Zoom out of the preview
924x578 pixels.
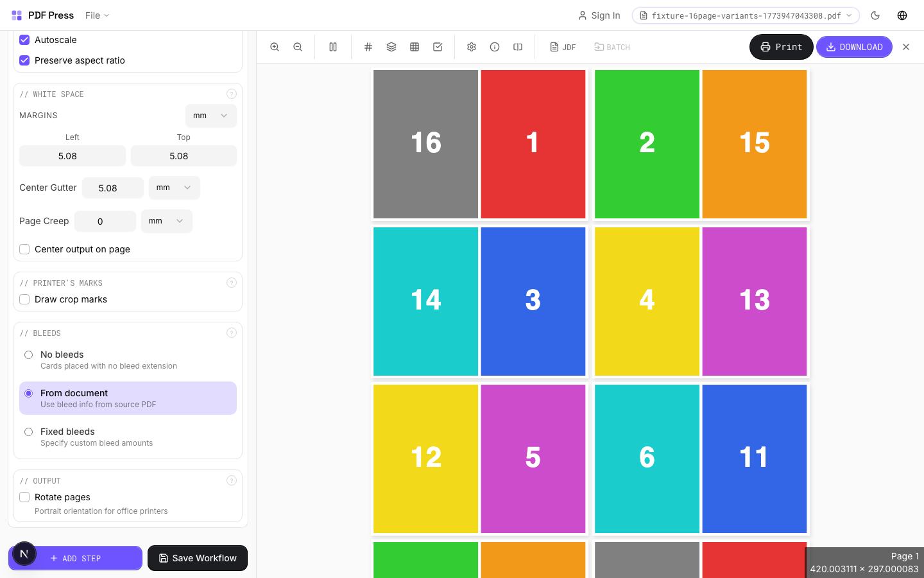(297, 46)
